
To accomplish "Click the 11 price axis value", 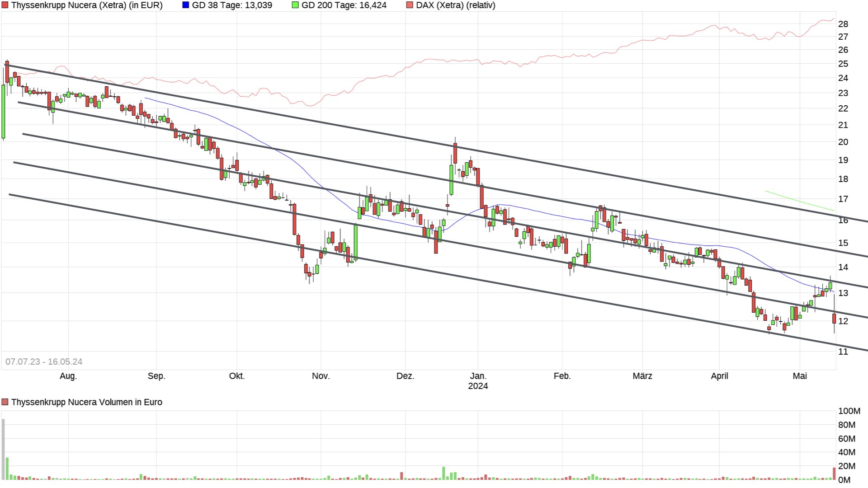I will click(843, 352).
